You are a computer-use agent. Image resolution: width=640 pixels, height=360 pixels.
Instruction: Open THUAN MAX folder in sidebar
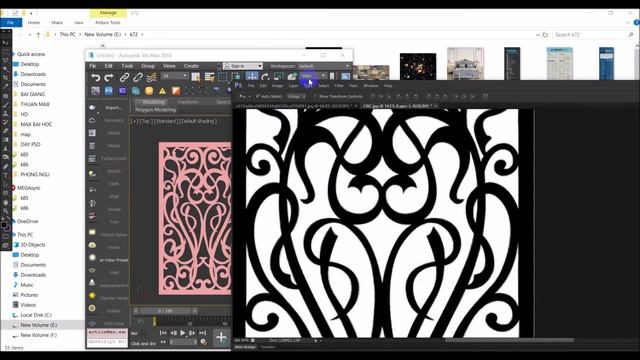click(x=35, y=104)
